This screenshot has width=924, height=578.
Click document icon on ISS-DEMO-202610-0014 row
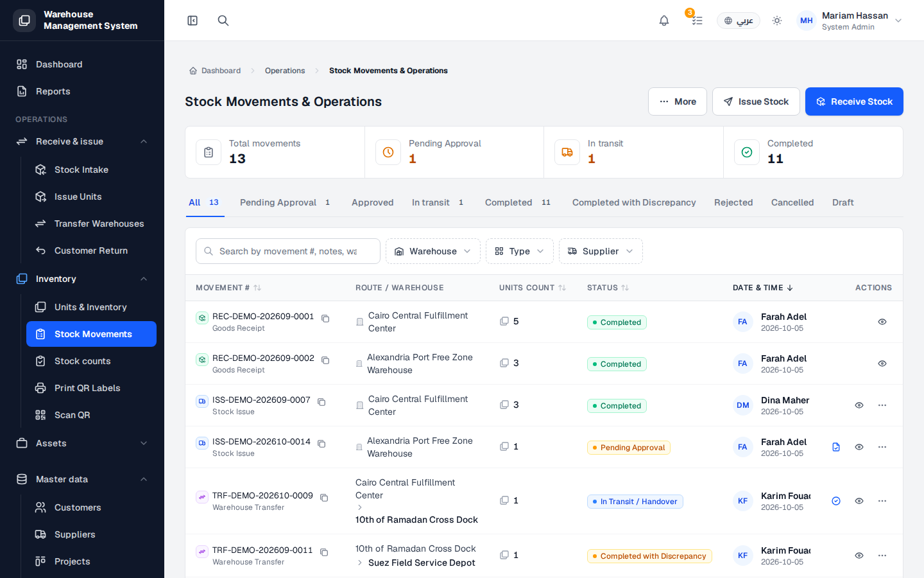coord(836,447)
